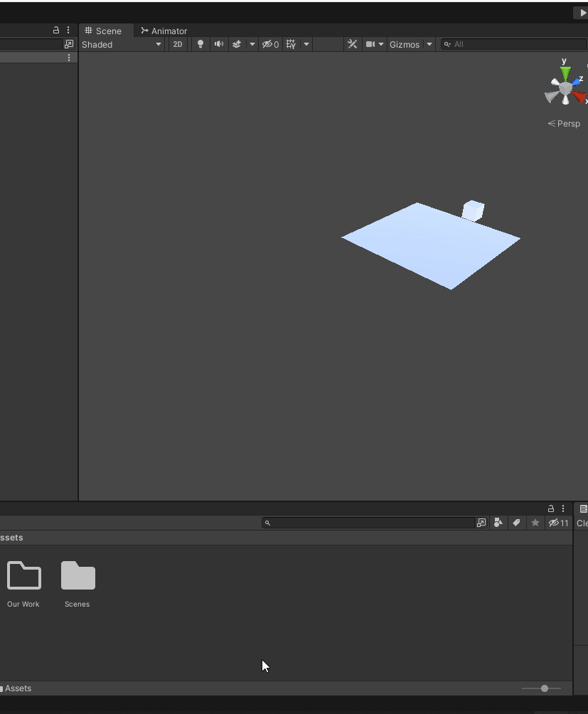
Task: Click the Our Work folder label
Action: (x=23, y=604)
